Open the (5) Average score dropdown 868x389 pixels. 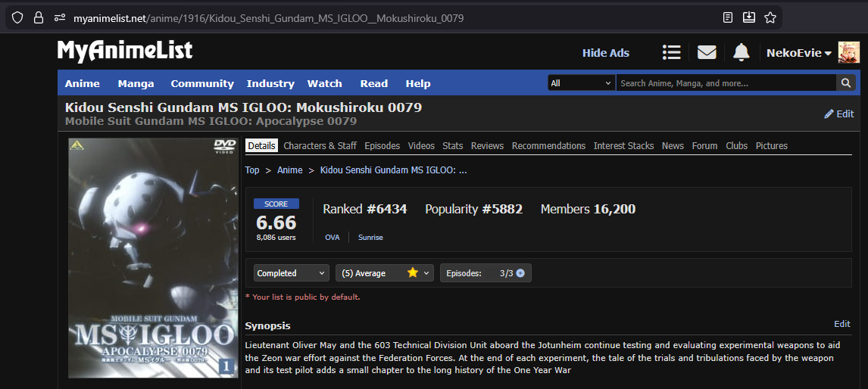(385, 272)
